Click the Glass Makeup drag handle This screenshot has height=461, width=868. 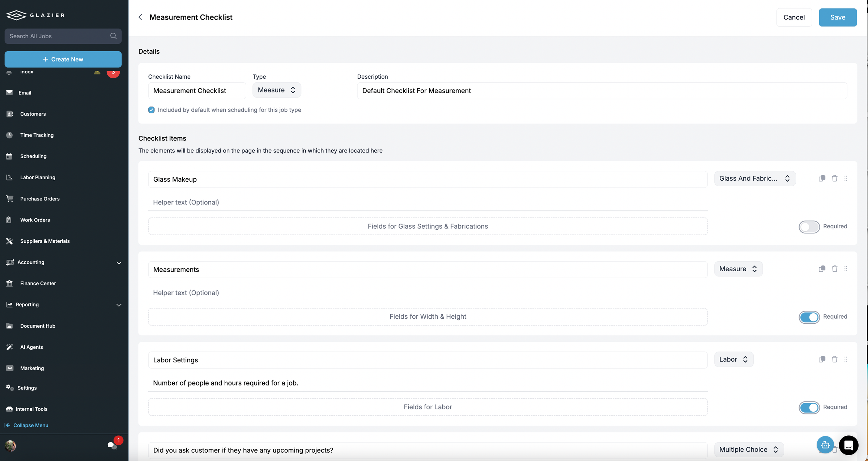[x=846, y=178]
